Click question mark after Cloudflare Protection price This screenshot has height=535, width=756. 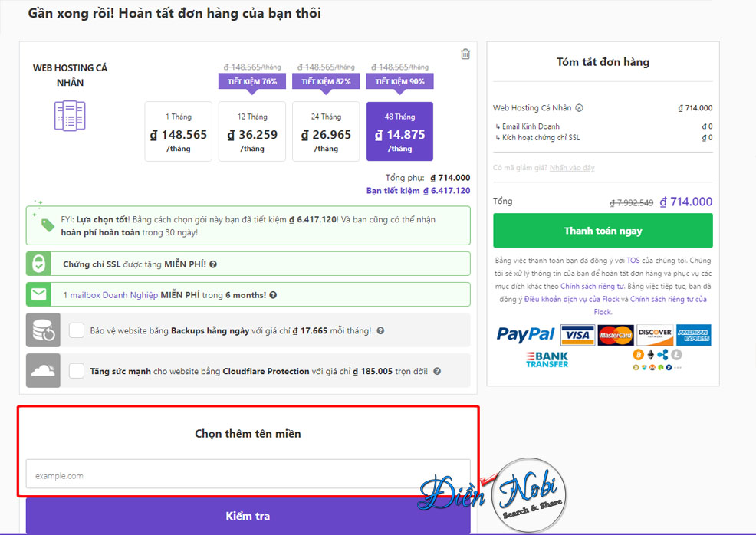point(437,371)
